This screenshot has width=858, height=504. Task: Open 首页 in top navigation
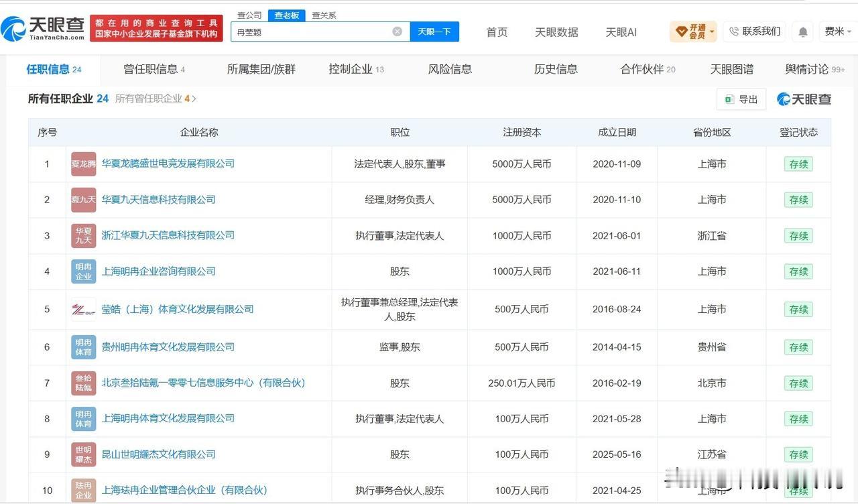coord(497,31)
